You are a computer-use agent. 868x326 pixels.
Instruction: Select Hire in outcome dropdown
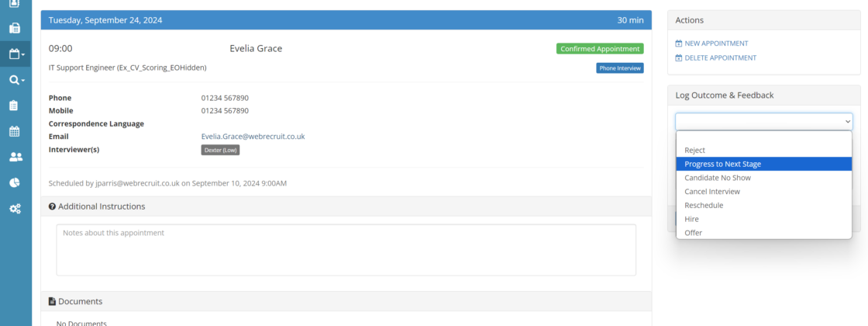(691, 220)
